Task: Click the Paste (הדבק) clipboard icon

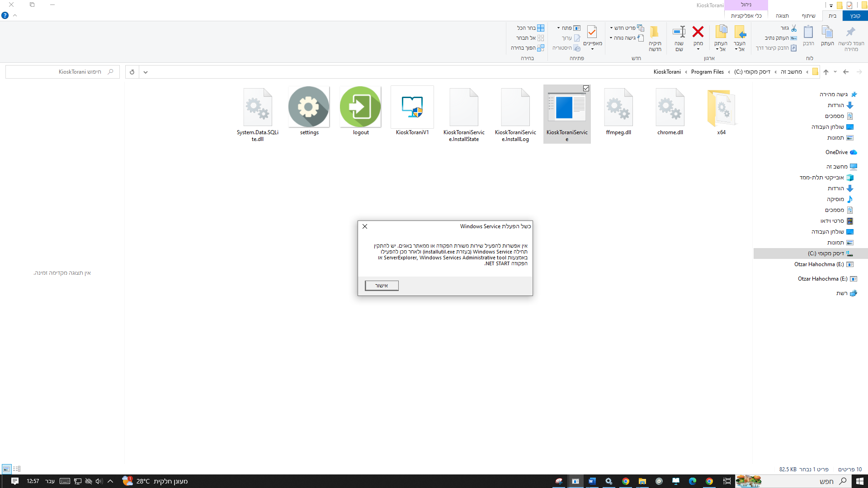Action: tap(808, 32)
